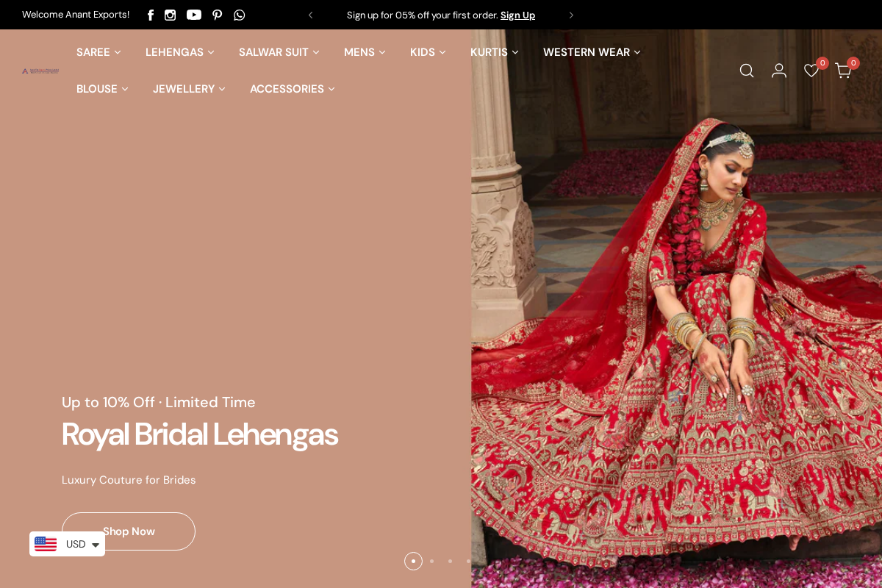Open the user account icon

[779, 71]
